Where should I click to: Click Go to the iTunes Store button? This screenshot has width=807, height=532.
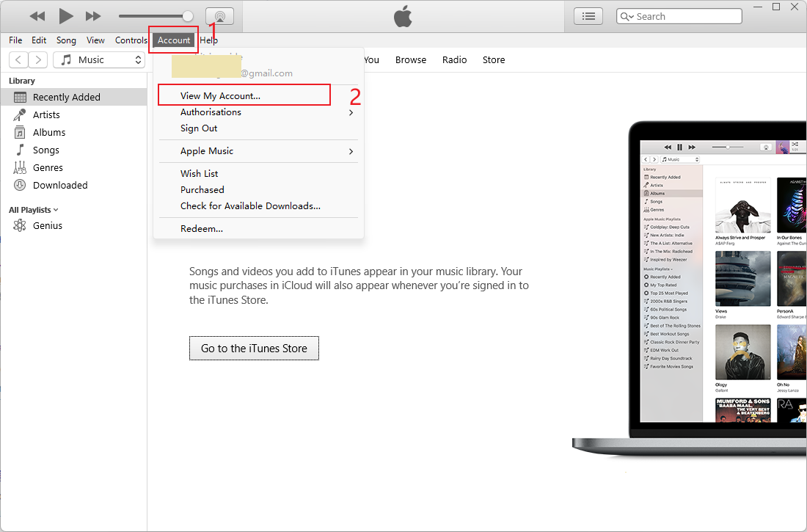[255, 348]
